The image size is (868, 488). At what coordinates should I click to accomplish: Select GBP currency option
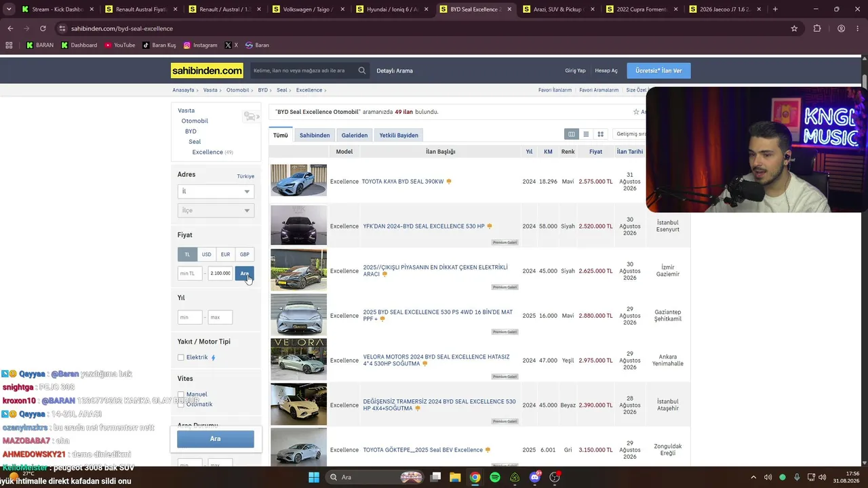(245, 254)
